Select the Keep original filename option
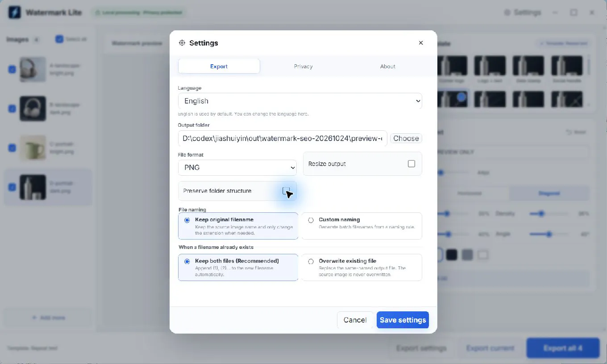The image size is (607, 364). point(238,226)
